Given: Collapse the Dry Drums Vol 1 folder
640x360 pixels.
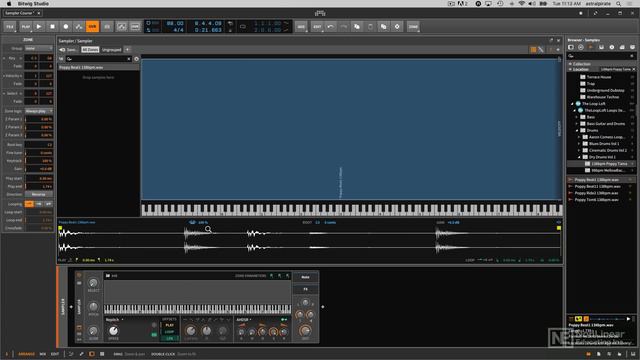Looking at the screenshot, I should pyautogui.click(x=579, y=157).
